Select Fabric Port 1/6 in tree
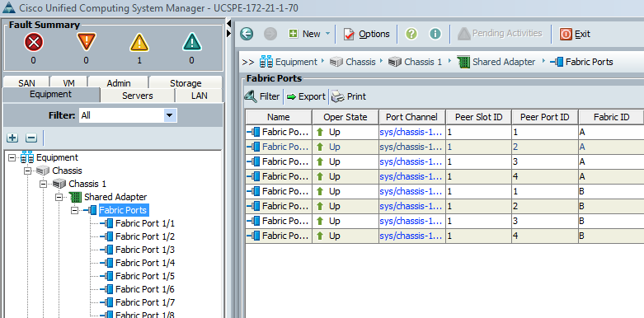This screenshot has width=644, height=318. pyautogui.click(x=145, y=289)
